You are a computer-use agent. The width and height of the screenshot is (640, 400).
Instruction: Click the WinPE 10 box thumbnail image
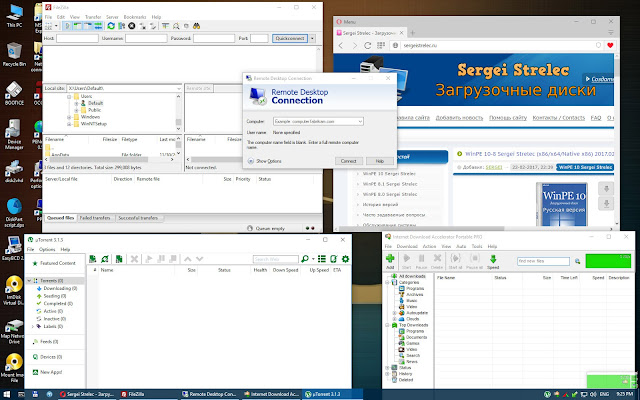tap(563, 204)
